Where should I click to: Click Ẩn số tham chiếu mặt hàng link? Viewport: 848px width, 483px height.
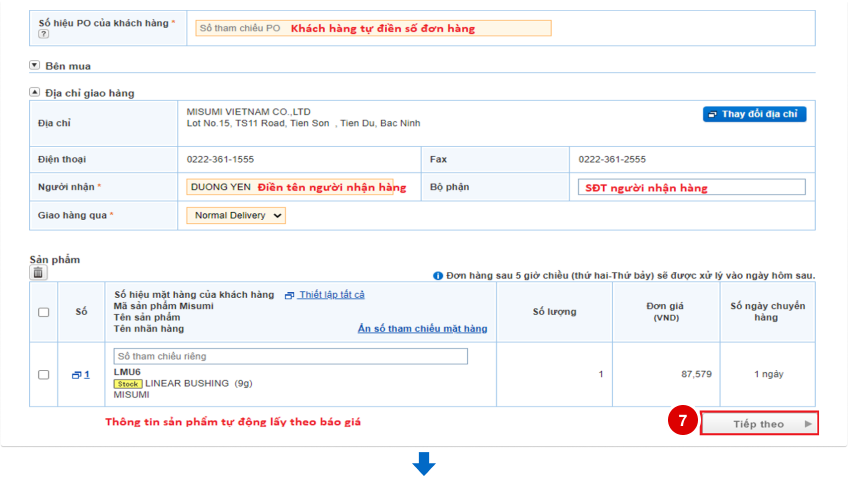[422, 329]
